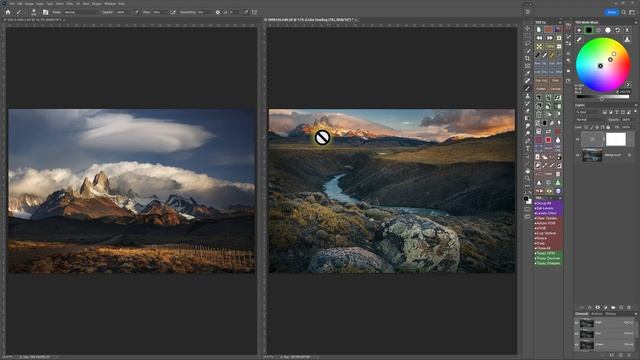Toggle visibility of the RGB channel
640x360 pixels.
(x=576, y=323)
